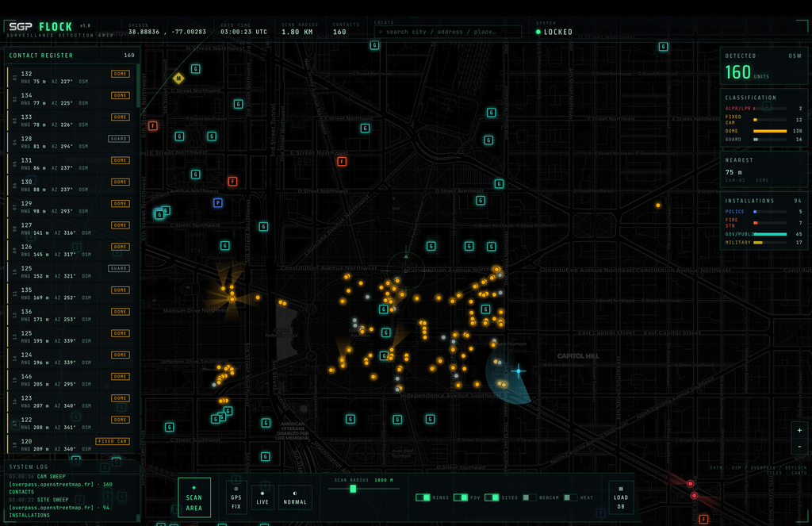Click the cyan crosshair near Capitol Hill

coord(519,371)
